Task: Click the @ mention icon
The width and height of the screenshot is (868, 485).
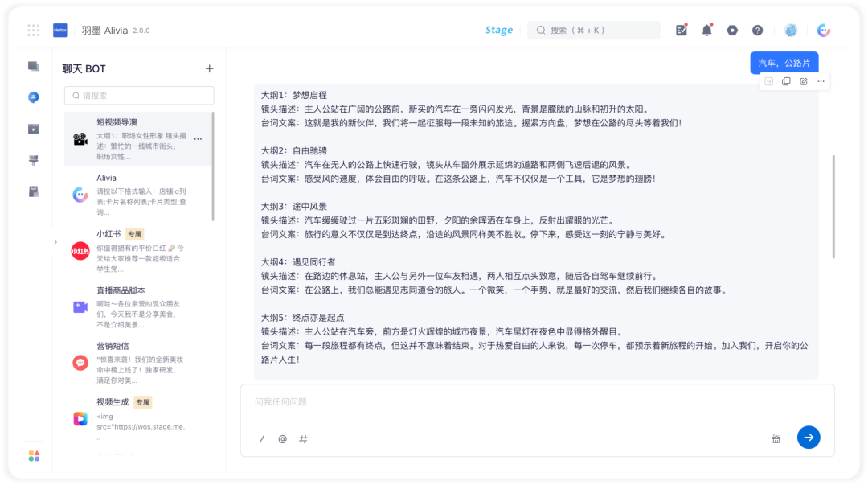Action: click(282, 439)
